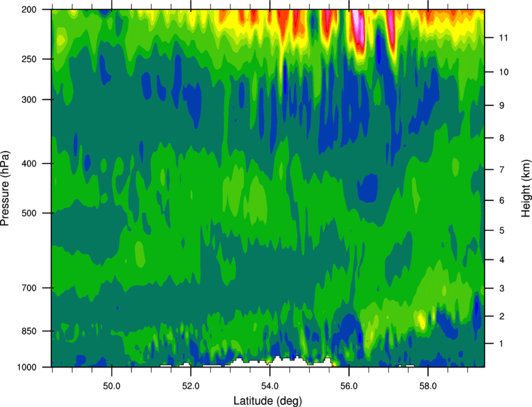Click the 54.0 latitude tick label
This screenshot has height=407, width=532.
click(270, 386)
